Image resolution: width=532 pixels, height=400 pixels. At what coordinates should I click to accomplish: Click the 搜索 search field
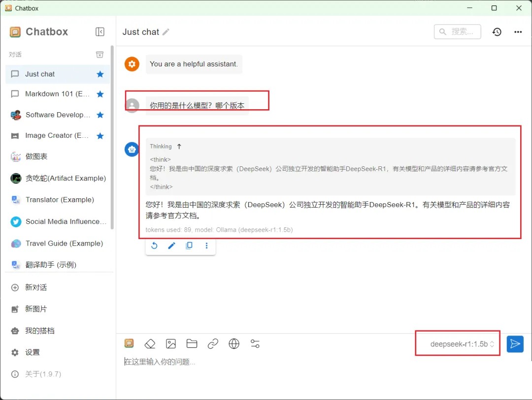457,32
